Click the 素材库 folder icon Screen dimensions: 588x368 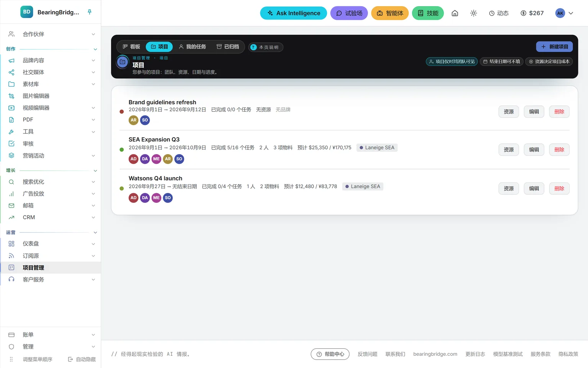pos(11,84)
